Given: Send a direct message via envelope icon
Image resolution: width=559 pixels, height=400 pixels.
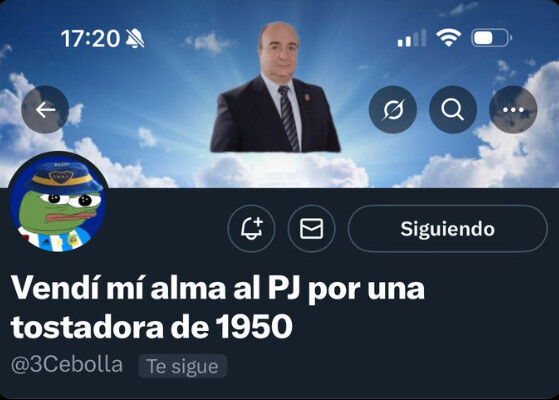Looking at the screenshot, I should click(312, 229).
